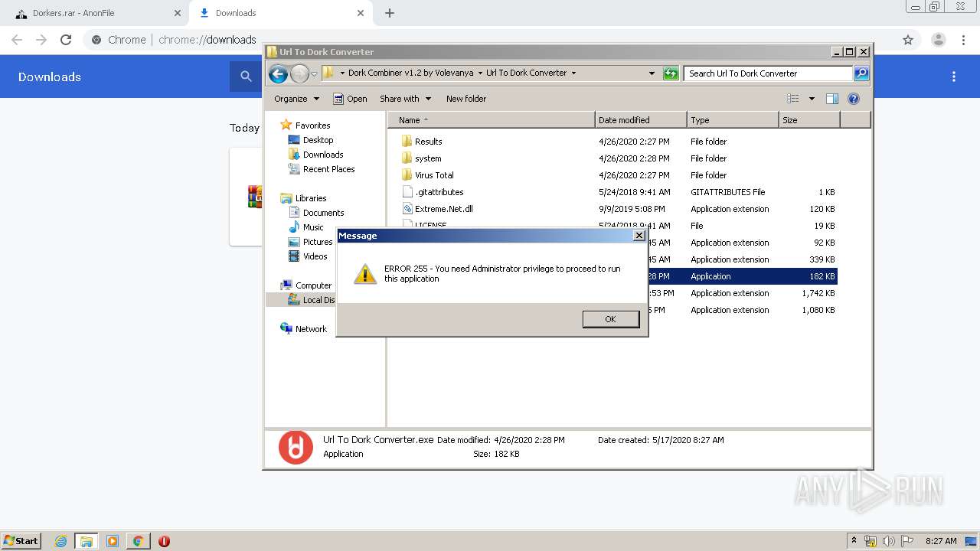Select Desktop in the navigation pane

point(311,140)
